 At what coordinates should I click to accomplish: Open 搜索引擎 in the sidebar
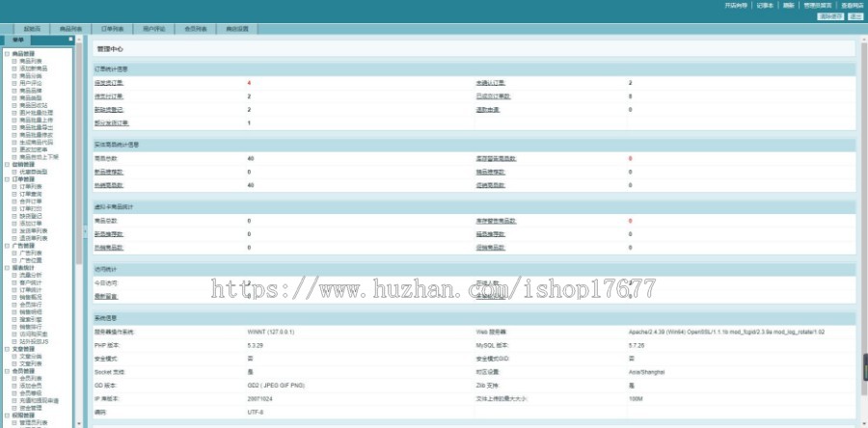[31, 320]
